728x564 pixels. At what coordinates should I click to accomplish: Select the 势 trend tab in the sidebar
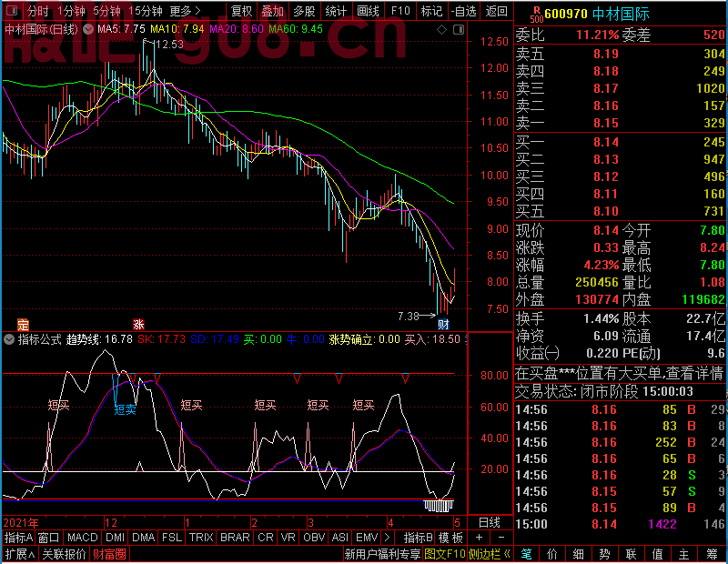tap(604, 554)
